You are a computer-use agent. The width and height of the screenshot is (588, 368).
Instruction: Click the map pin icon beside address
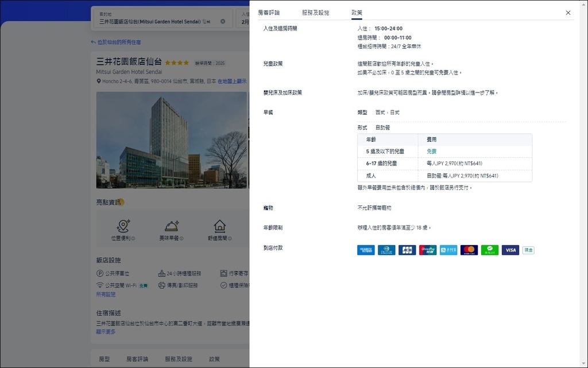coord(99,81)
